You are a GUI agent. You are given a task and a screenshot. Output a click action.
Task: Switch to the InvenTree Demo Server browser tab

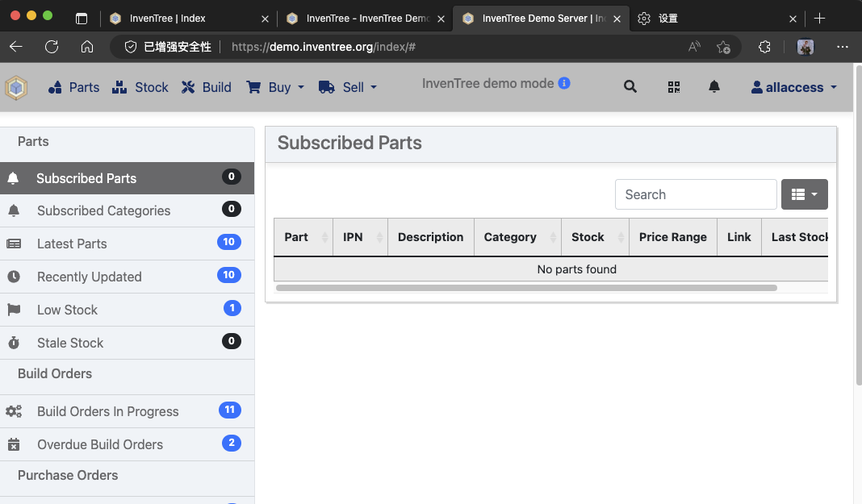click(539, 18)
